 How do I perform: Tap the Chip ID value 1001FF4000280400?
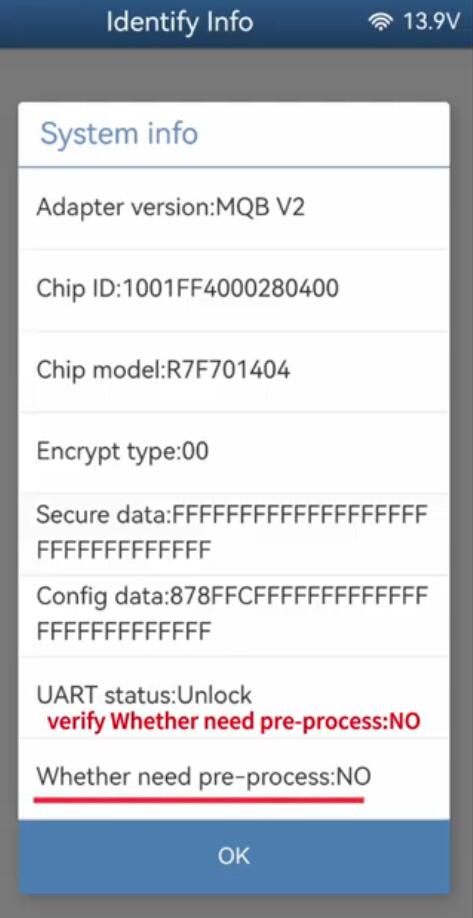pos(229,289)
